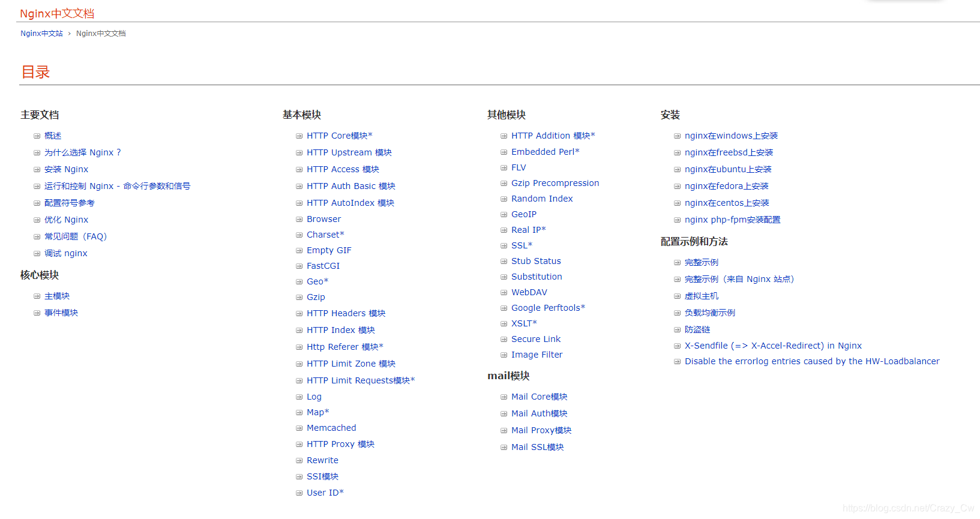Open nginx在centos上安装 link
The width and height of the screenshot is (980, 519).
[x=727, y=203]
